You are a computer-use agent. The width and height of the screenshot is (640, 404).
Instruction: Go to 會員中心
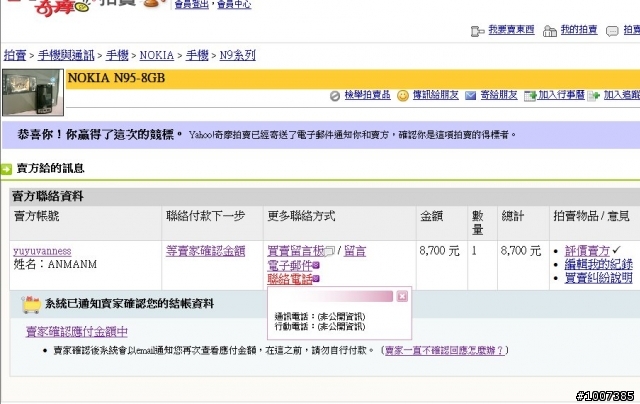click(x=234, y=4)
